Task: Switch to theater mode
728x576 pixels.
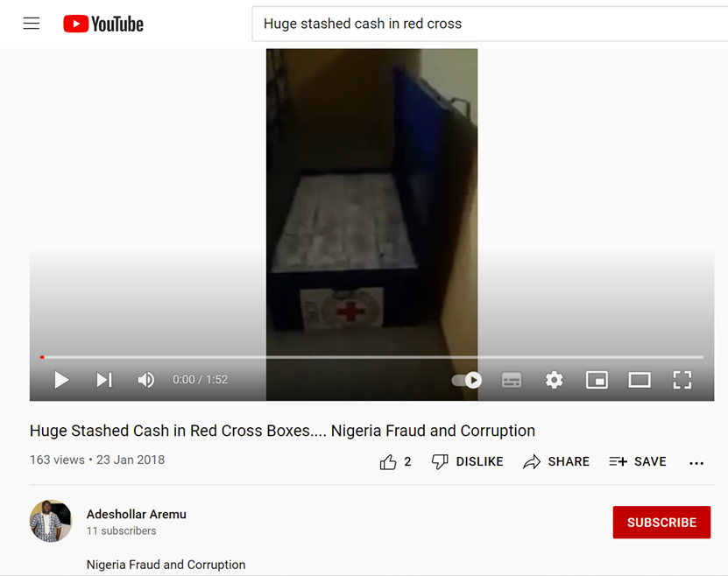Action: pyautogui.click(x=640, y=380)
